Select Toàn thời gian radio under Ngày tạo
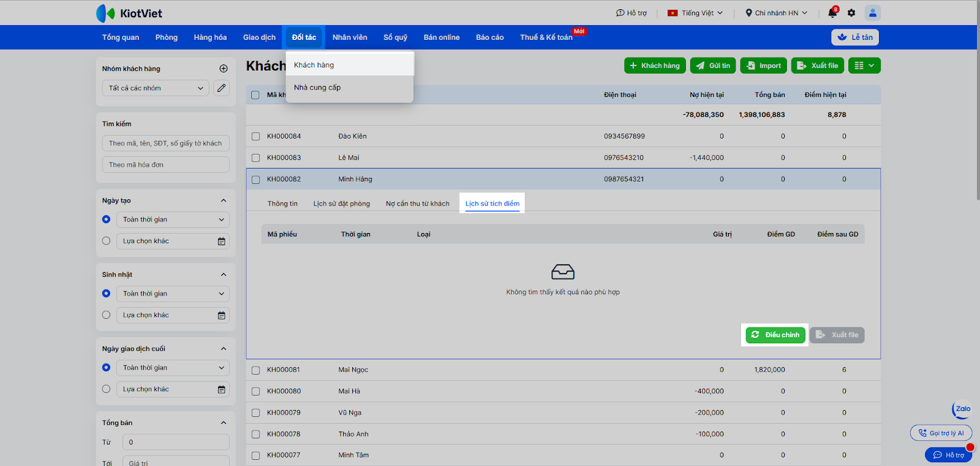980x466 pixels. point(107,220)
